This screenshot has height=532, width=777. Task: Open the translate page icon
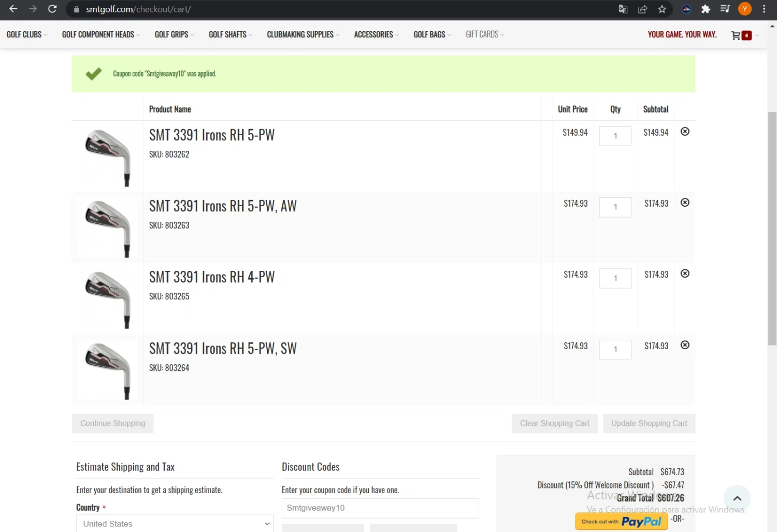tap(623, 9)
